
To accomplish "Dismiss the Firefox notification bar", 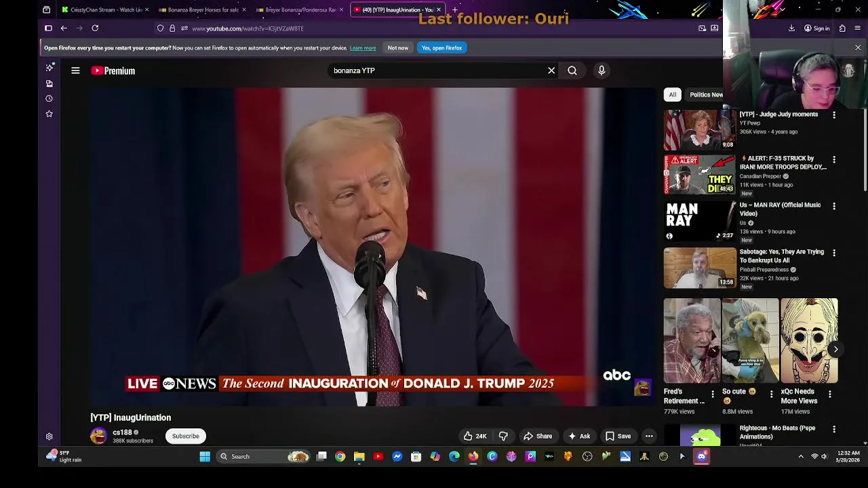I will 858,48.
